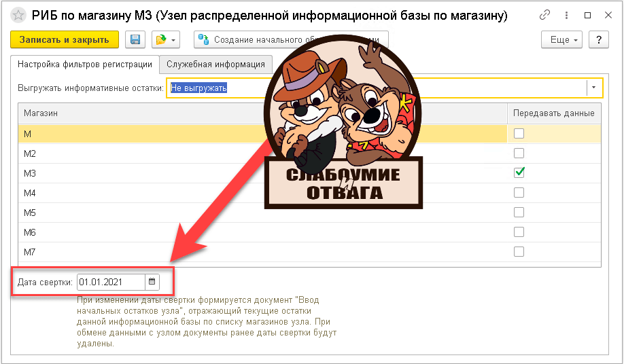This screenshot has width=624, height=364.
Task: Toggle Передавать данные checkbox for М
Action: tap(519, 134)
